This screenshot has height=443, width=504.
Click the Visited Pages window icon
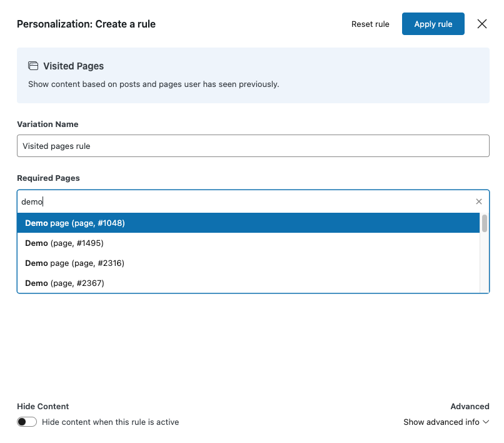point(33,66)
